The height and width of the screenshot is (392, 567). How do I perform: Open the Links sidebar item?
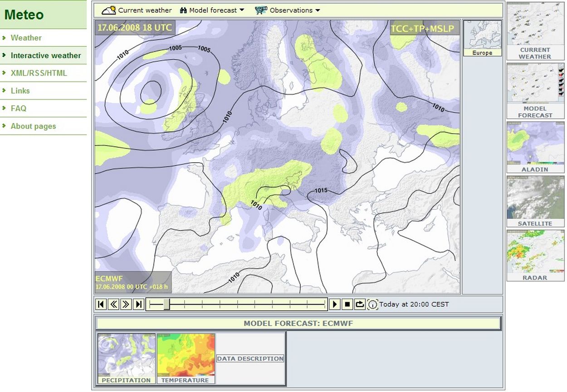pyautogui.click(x=20, y=91)
